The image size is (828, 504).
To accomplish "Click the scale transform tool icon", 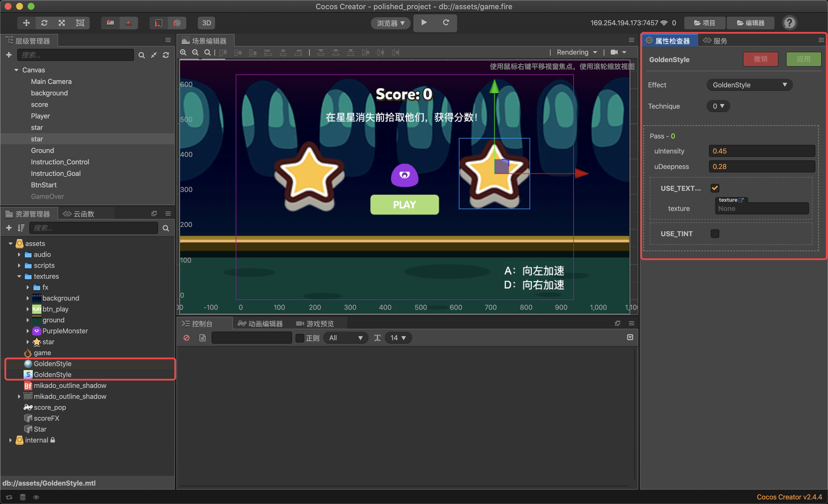I will 62,23.
